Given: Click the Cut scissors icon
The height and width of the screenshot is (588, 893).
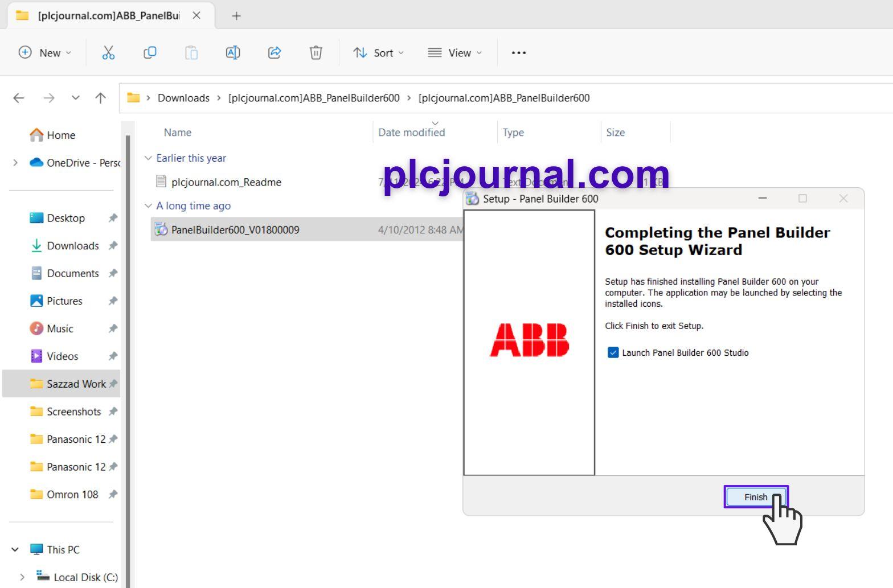Looking at the screenshot, I should [x=108, y=53].
